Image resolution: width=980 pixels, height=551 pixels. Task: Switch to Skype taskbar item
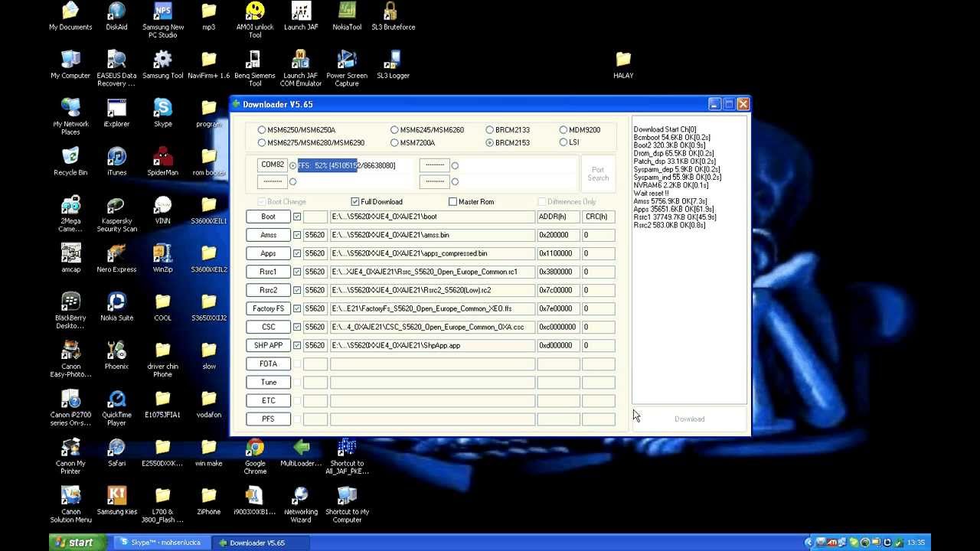pos(162,543)
